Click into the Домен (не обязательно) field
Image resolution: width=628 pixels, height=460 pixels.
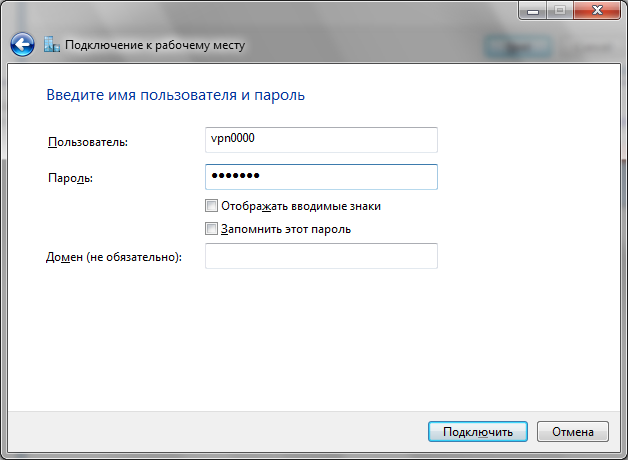tap(321, 256)
